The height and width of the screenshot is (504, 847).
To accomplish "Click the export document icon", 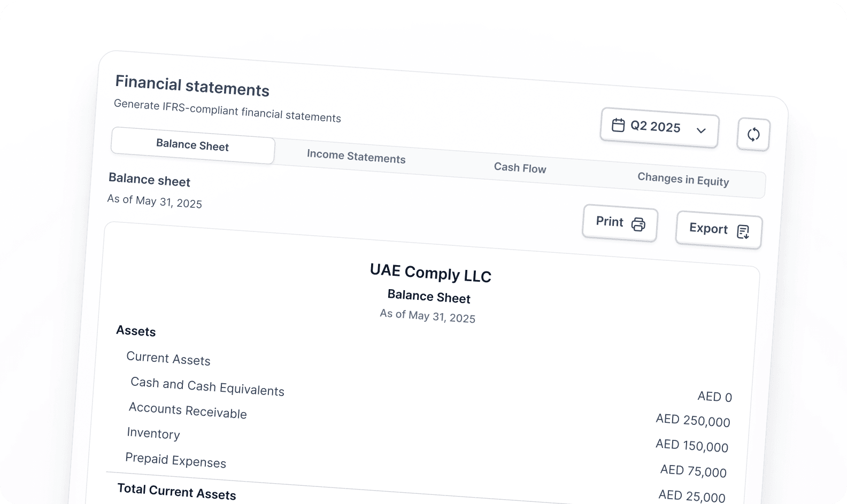I will pyautogui.click(x=743, y=231).
